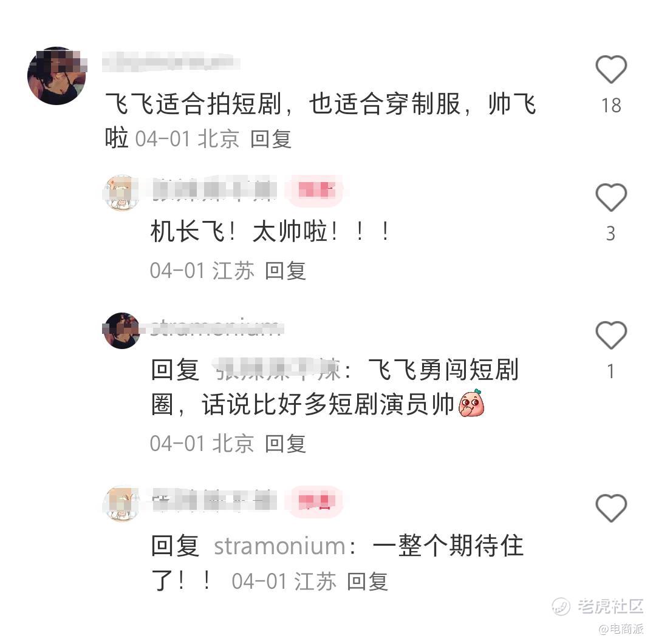Open avatar beside the 一整个期待住了 reply
Viewport: 656px width, 644px height.
pos(121,503)
